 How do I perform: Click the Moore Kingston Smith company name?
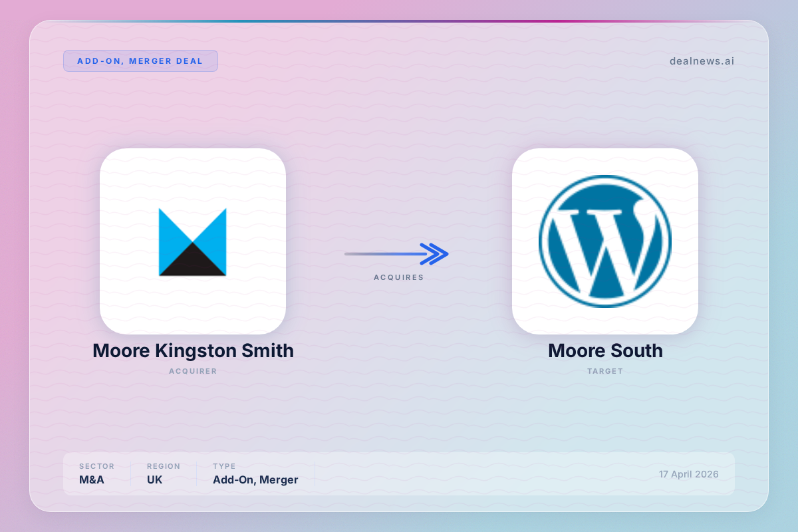coord(193,350)
